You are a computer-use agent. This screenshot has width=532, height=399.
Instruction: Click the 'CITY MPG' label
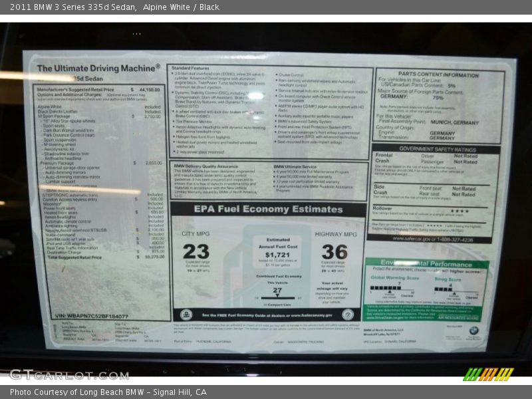pos(196,234)
